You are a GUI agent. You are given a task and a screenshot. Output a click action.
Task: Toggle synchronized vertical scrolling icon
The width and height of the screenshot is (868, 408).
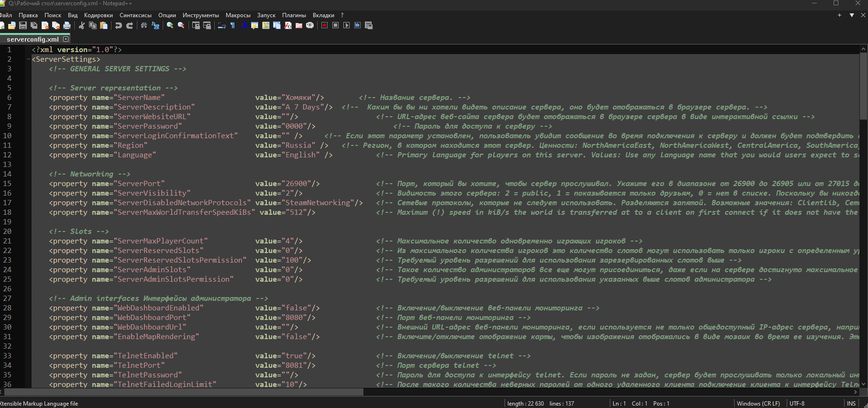click(196, 25)
